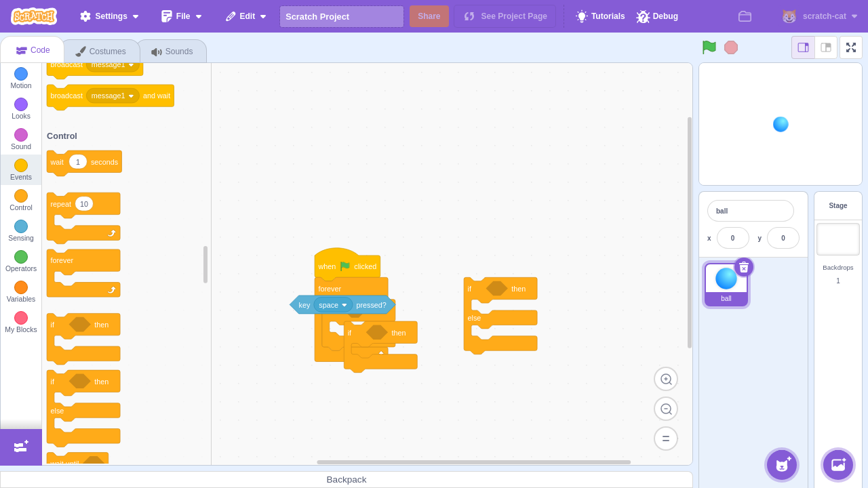Click the Scratch logo
The image size is (868, 488).
34,16
